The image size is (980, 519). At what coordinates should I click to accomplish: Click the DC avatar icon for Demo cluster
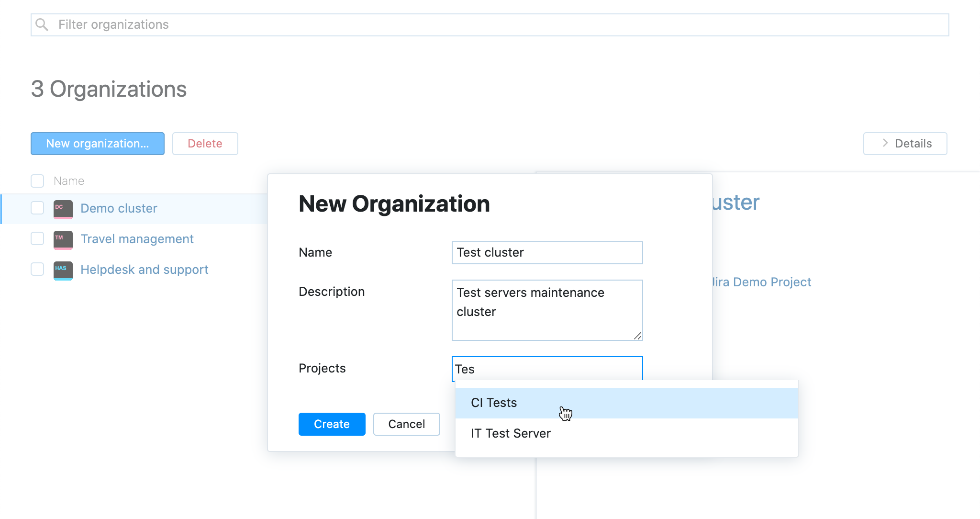point(62,209)
